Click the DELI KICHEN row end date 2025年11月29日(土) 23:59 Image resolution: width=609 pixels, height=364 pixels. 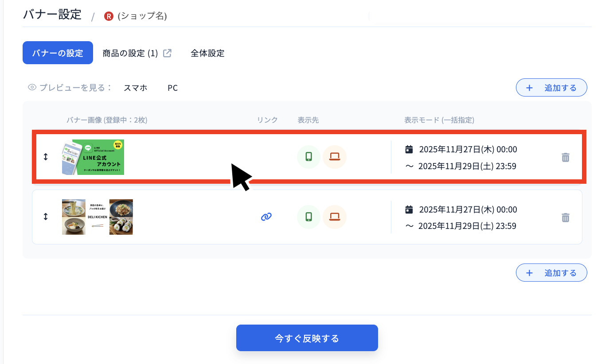(467, 226)
